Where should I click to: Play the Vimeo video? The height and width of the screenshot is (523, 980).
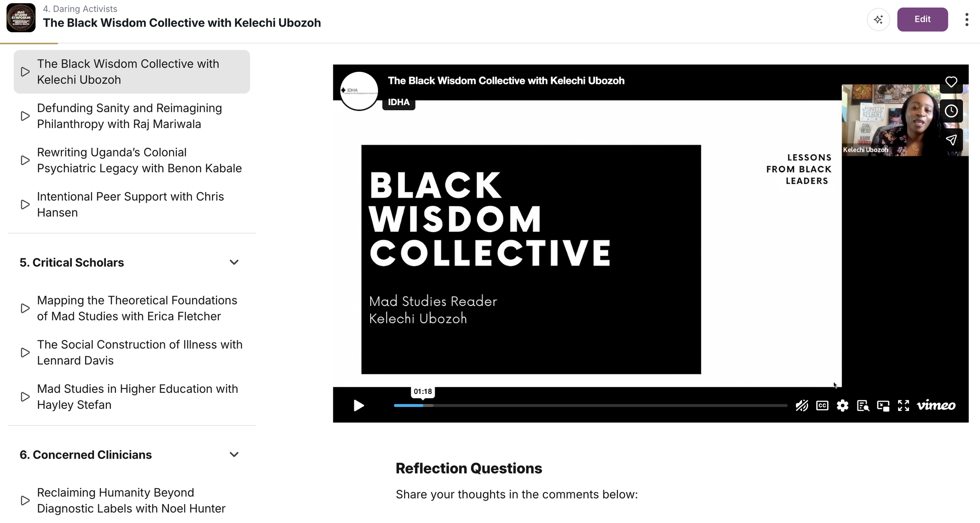point(358,405)
